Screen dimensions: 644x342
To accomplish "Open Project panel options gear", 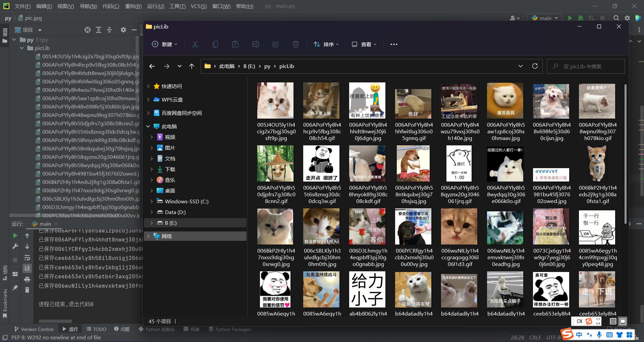I will (123, 30).
